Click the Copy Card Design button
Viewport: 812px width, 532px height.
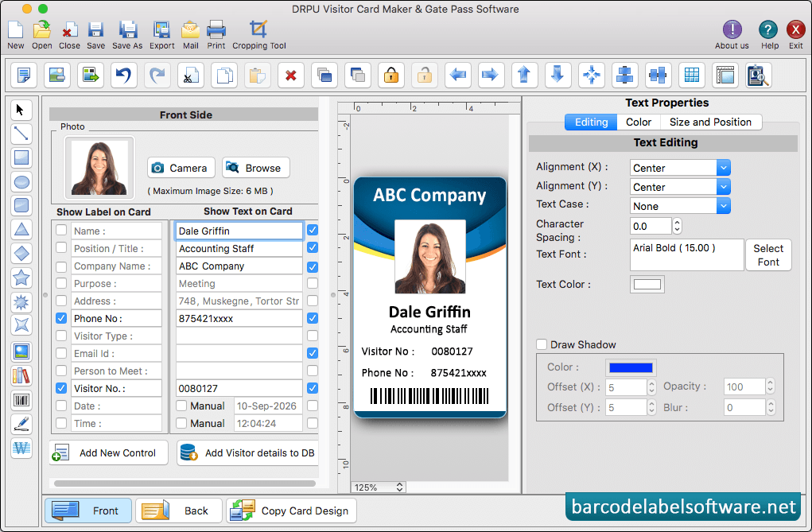pos(291,511)
